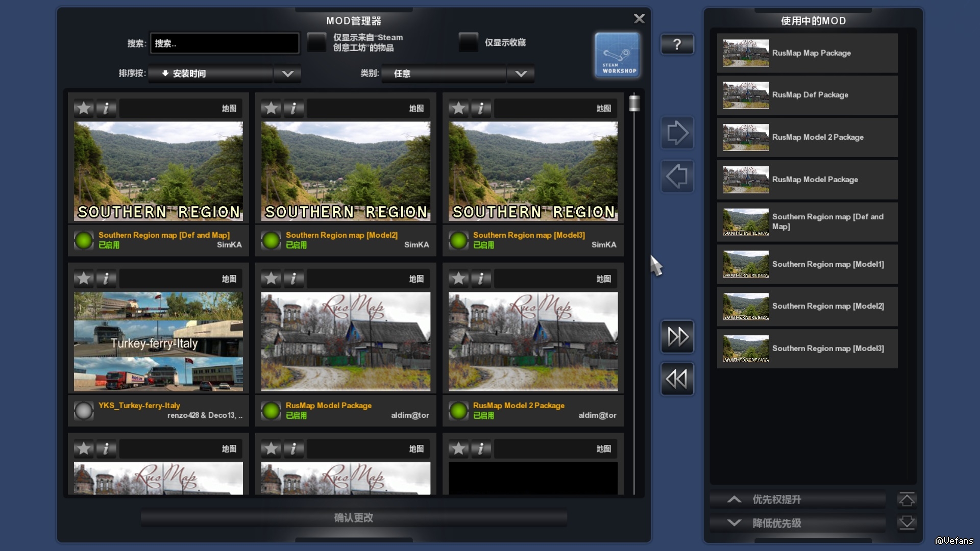Open the Steam Workshop button
The height and width of the screenshot is (551, 980).
coord(617,55)
